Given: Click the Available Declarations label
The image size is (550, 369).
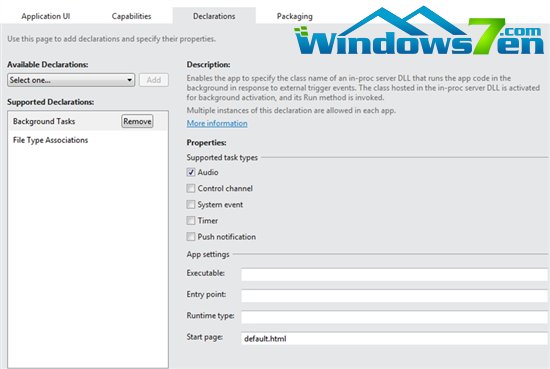Looking at the screenshot, I should (48, 65).
